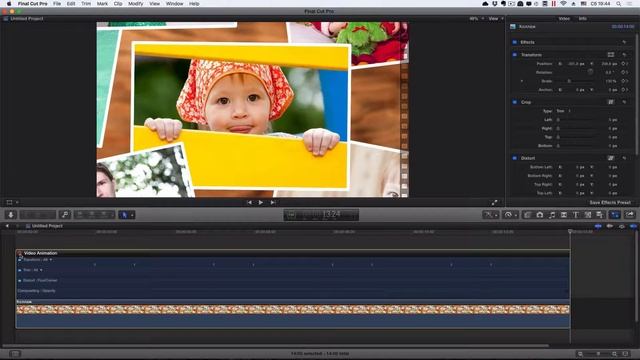
Task: Add keyframe for Rotation parameter
Action: 624,72
